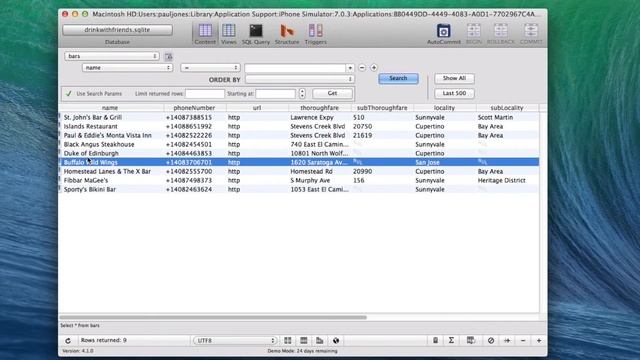Click the Show All button
The image size is (640, 360).
(454, 78)
